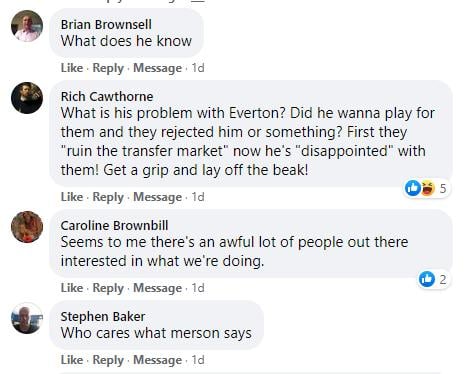Open timestamp of Caroline Brownbill's comment
Image resolution: width=473 pixels, height=374 pixels.
[x=198, y=288]
